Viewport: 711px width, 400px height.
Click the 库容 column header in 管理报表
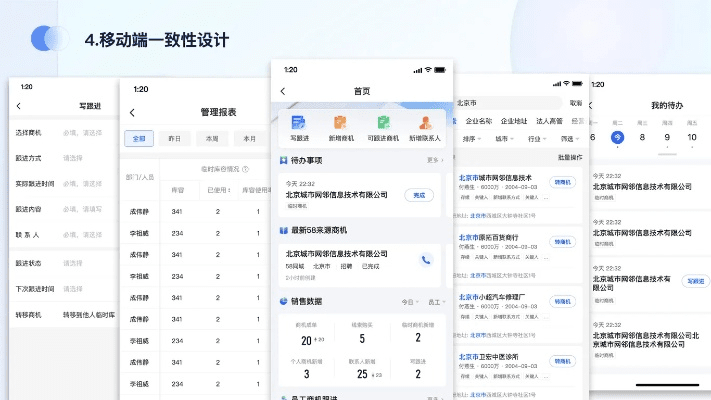[178, 190]
